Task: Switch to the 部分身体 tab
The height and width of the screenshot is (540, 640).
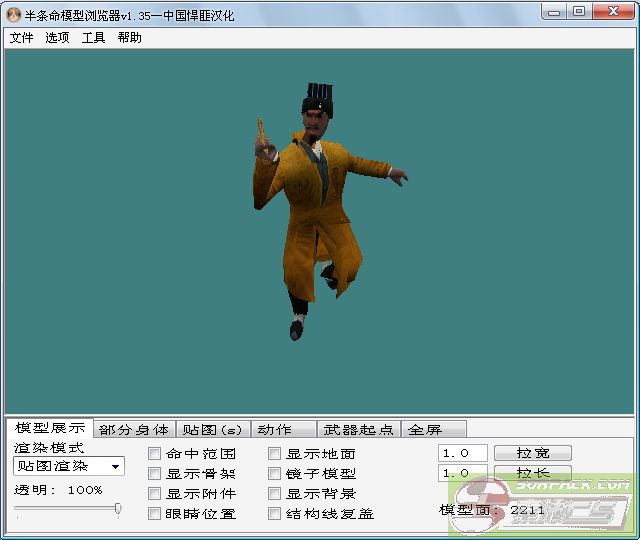Action: coord(134,430)
